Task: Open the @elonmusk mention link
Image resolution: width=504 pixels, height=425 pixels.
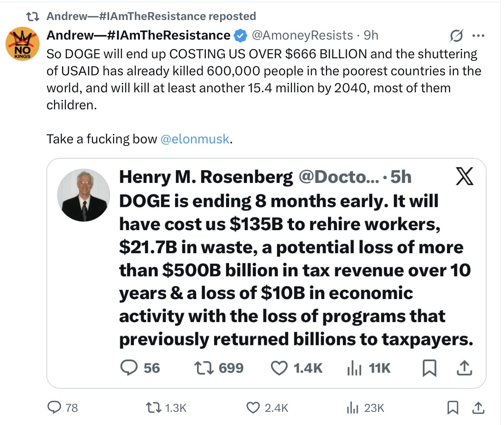Action: [195, 139]
